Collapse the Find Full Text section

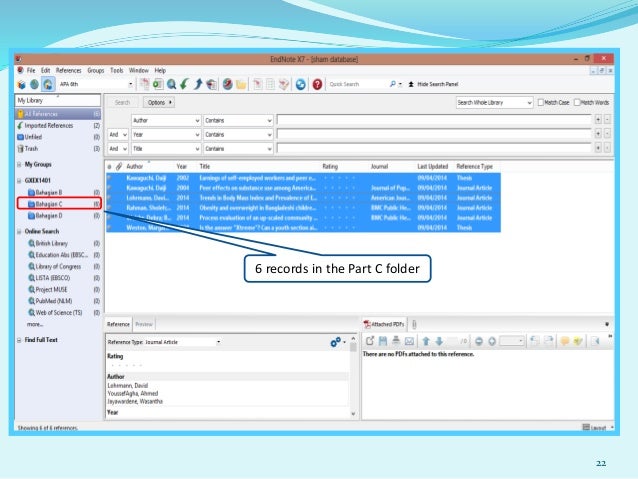click(x=19, y=340)
